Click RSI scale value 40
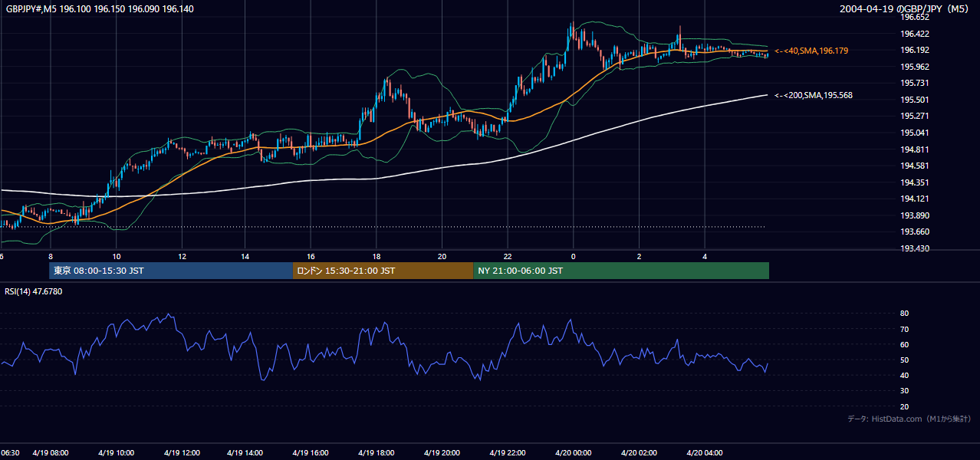Screen dimensions: 980x460 coord(904,375)
